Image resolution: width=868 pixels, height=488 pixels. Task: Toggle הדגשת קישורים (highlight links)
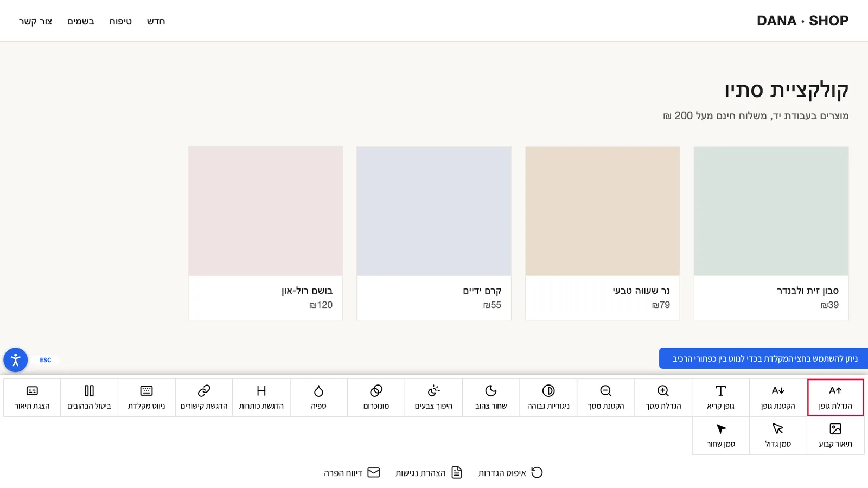tap(204, 397)
